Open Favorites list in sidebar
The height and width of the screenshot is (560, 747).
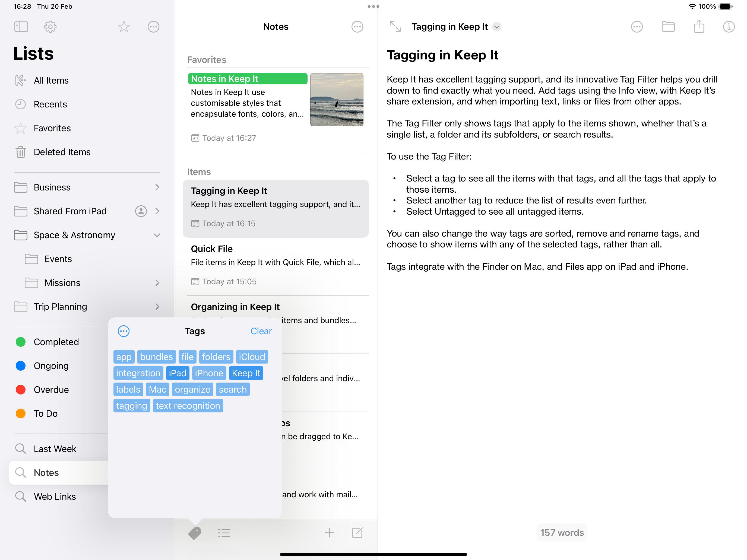(x=87, y=128)
